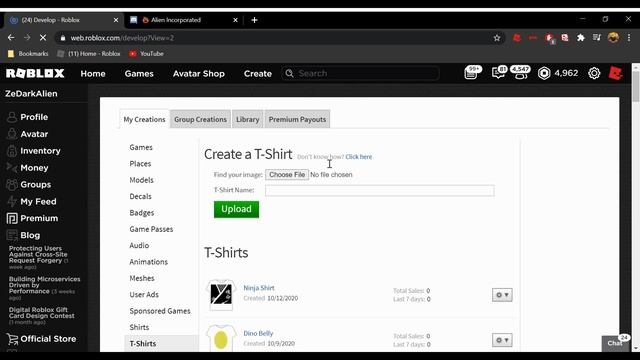The height and width of the screenshot is (360, 640).
Task: Open the Bookmarks folder in bookmarks bar
Action: click(x=28, y=53)
